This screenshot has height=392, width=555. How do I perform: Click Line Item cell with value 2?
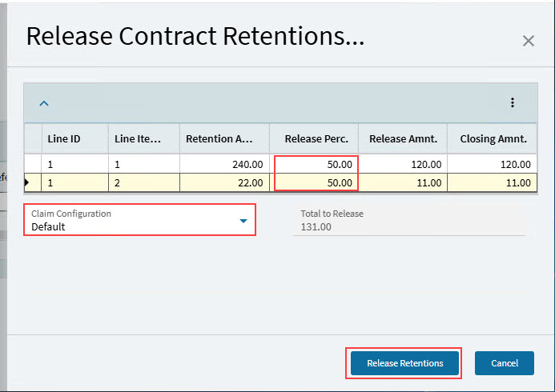[x=144, y=182]
